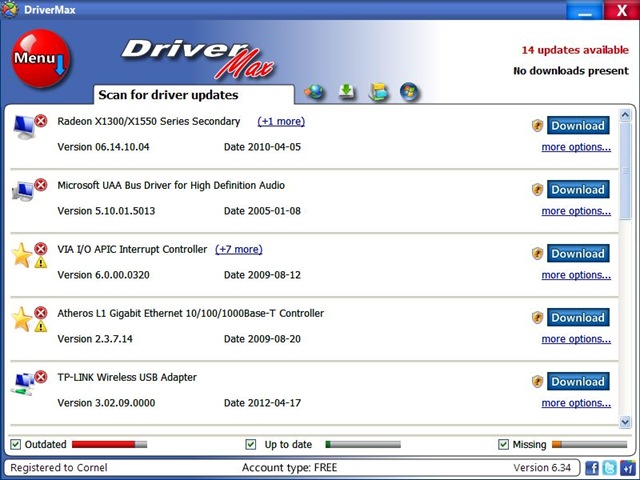This screenshot has width=640, height=480.
Task: Click shield icon beside Atheros L1 Download
Action: [538, 318]
